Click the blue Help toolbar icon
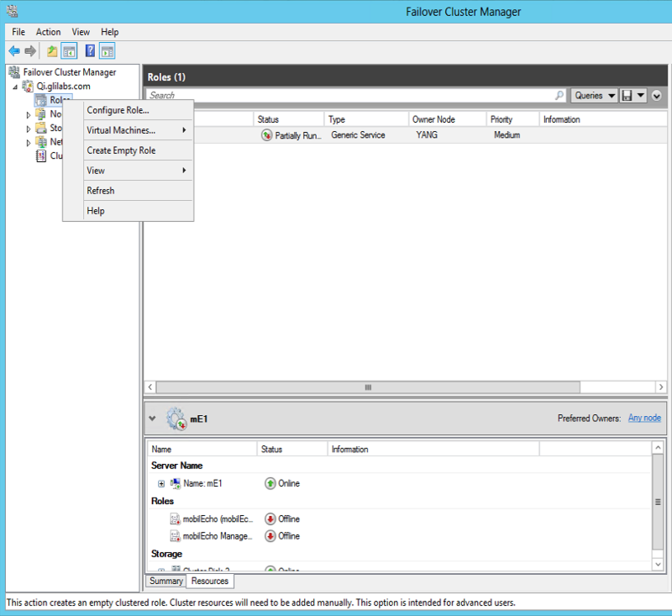This screenshot has width=672, height=616. 90,51
